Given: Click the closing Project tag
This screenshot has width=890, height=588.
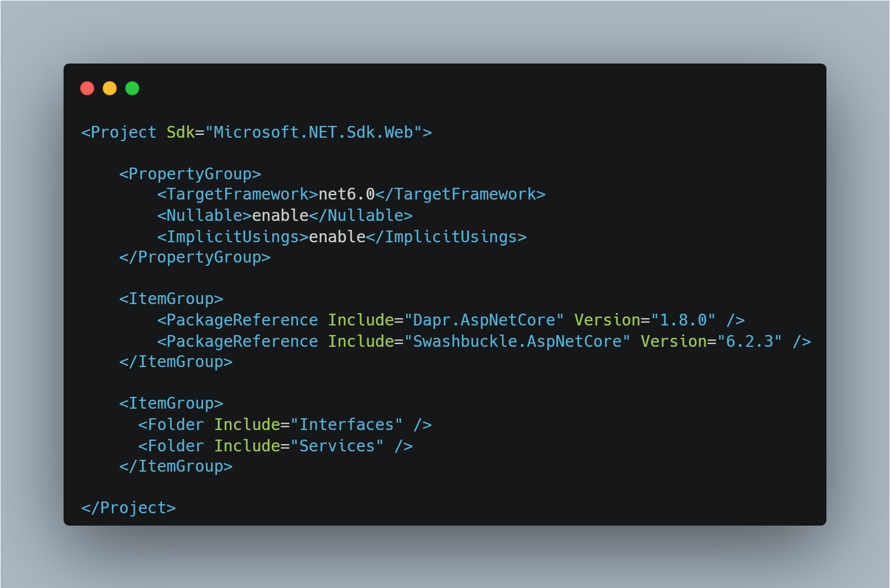Looking at the screenshot, I should (x=128, y=508).
